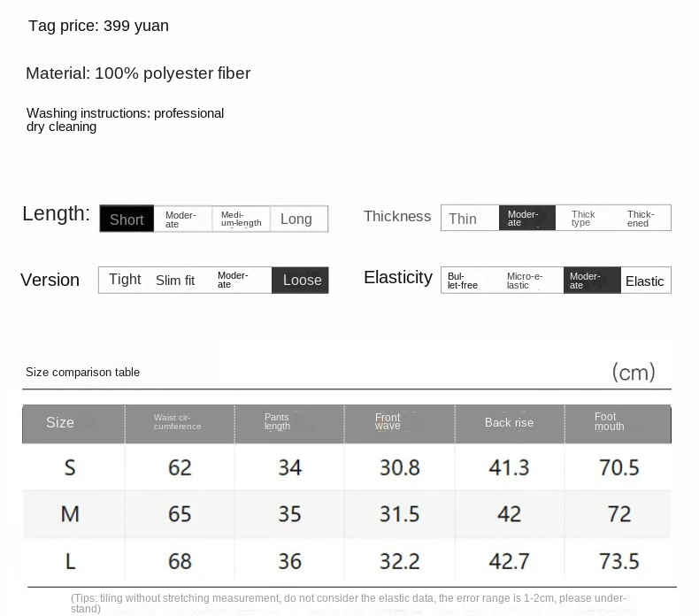The width and height of the screenshot is (699, 616).
Task: Choose the Medium-length option
Action: (241, 219)
